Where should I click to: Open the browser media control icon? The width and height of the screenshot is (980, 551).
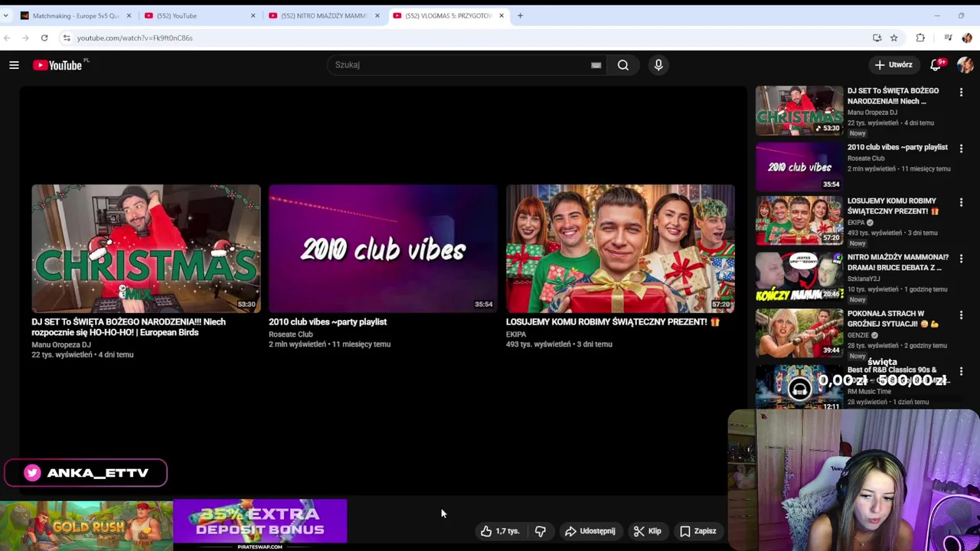[x=948, y=37]
